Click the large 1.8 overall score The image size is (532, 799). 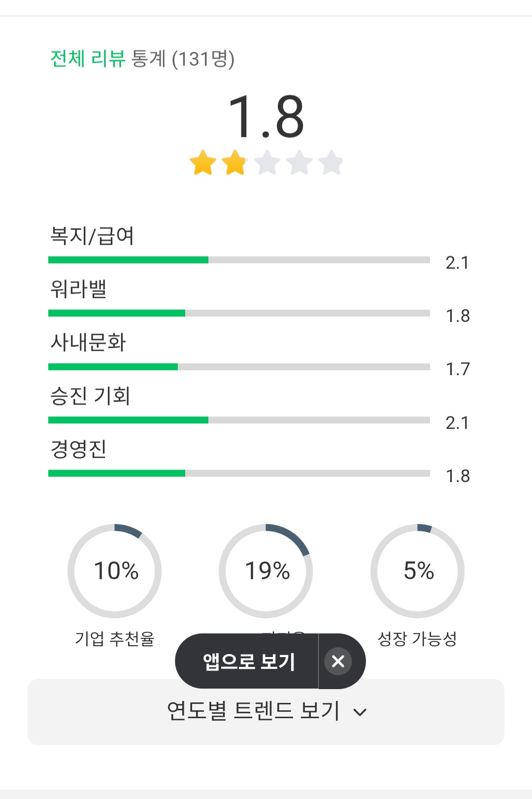[266, 117]
